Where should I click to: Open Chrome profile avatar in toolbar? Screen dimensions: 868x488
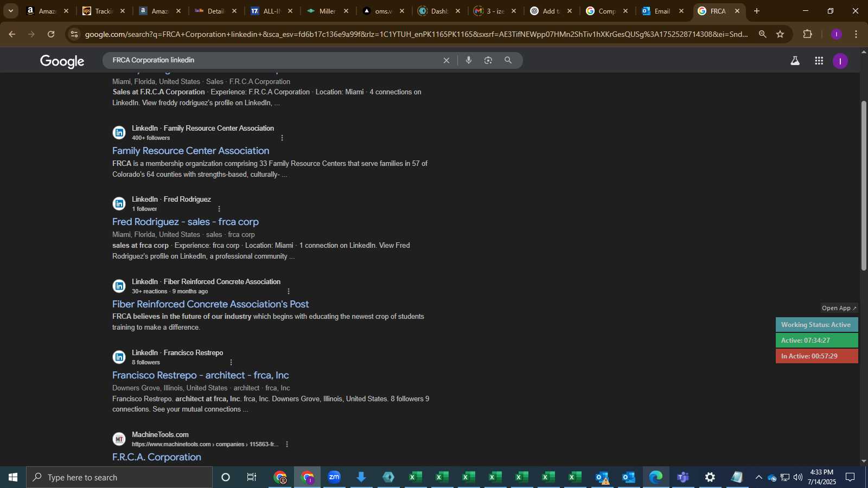click(x=836, y=34)
